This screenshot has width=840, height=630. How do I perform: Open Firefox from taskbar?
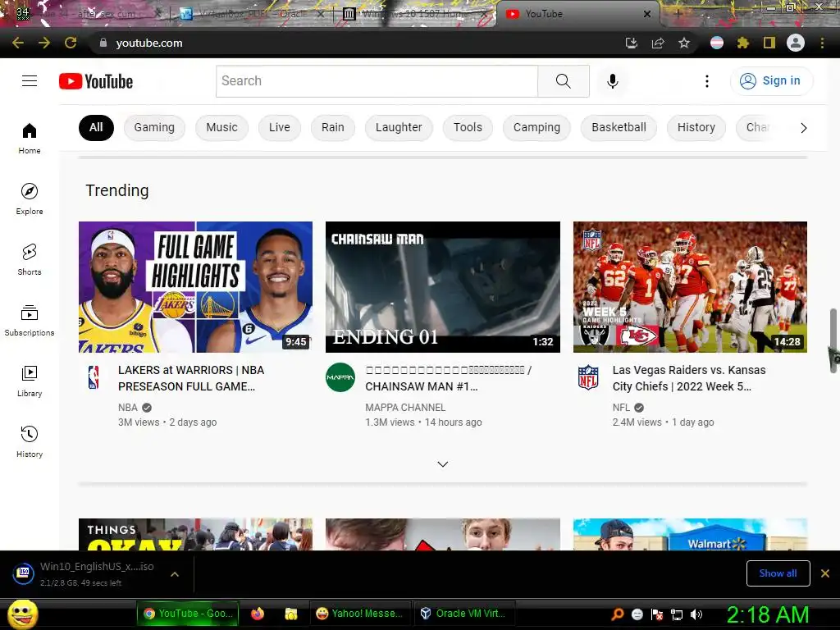coord(258,614)
